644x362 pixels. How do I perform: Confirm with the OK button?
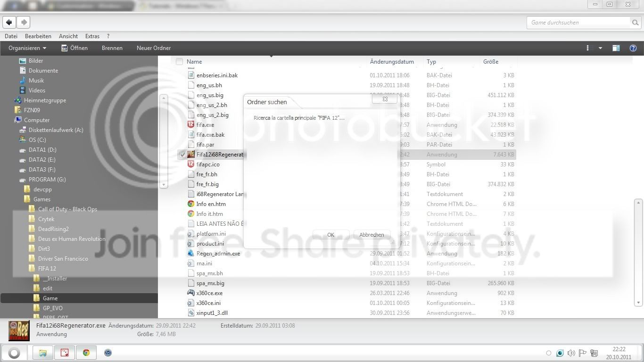click(x=331, y=235)
